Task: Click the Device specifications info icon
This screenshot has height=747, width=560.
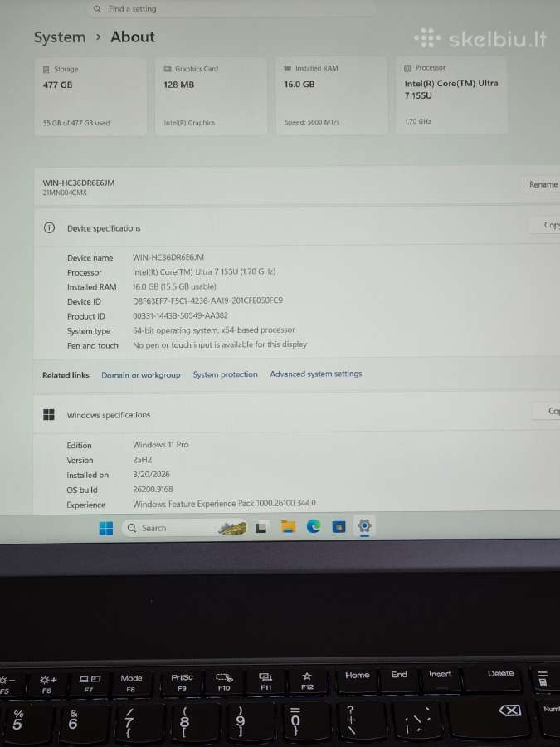Action: [x=49, y=227]
